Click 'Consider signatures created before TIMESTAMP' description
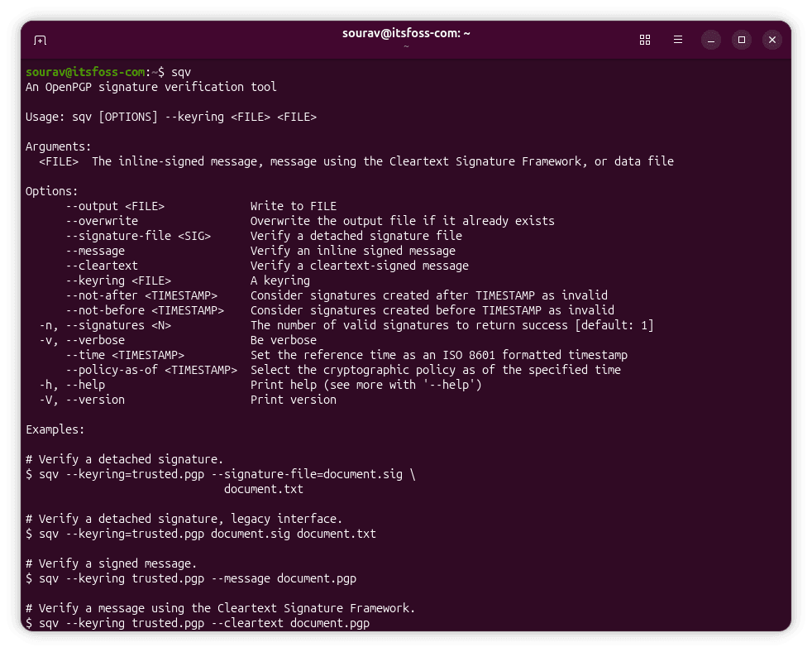 [432, 310]
